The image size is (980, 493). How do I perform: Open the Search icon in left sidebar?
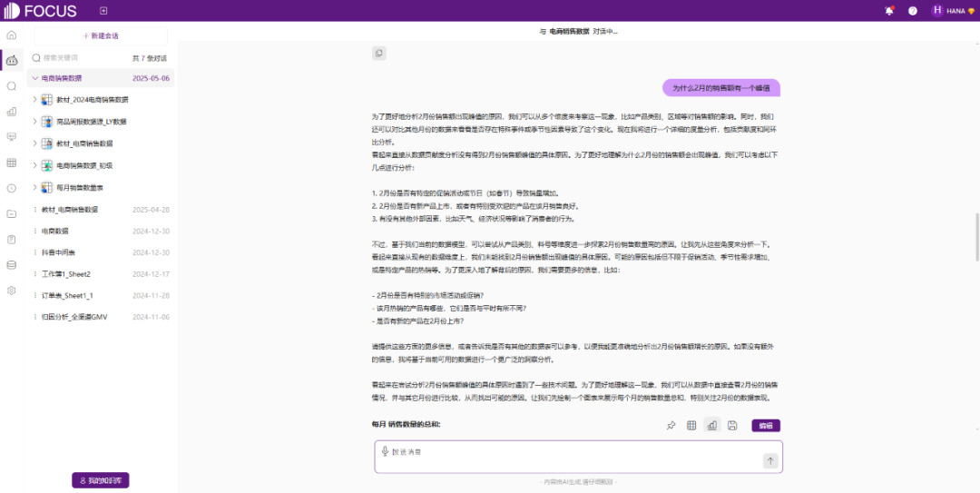[11, 86]
